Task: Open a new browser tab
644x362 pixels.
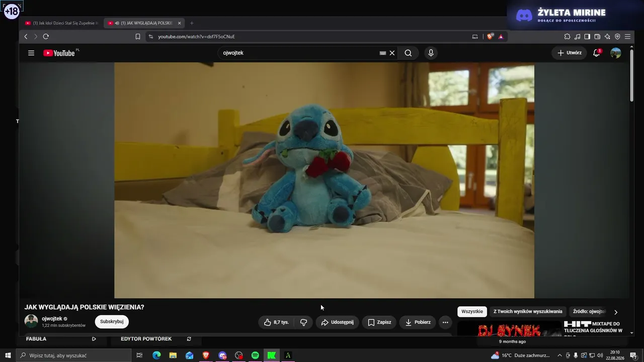Action: pyautogui.click(x=192, y=23)
